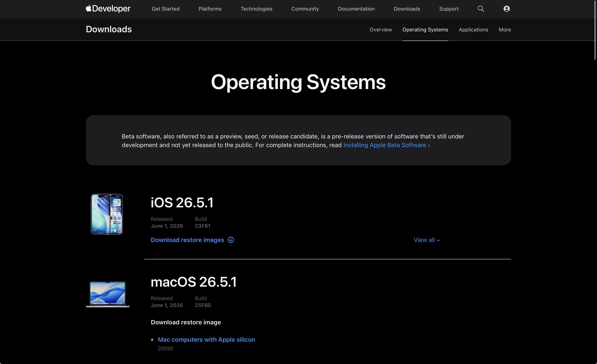597x364 pixels.
Task: Open the account profile icon
Action: coord(506,9)
